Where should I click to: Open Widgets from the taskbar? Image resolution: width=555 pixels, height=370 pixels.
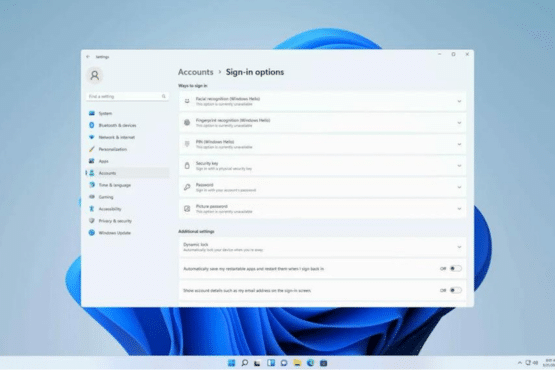[x=271, y=363]
